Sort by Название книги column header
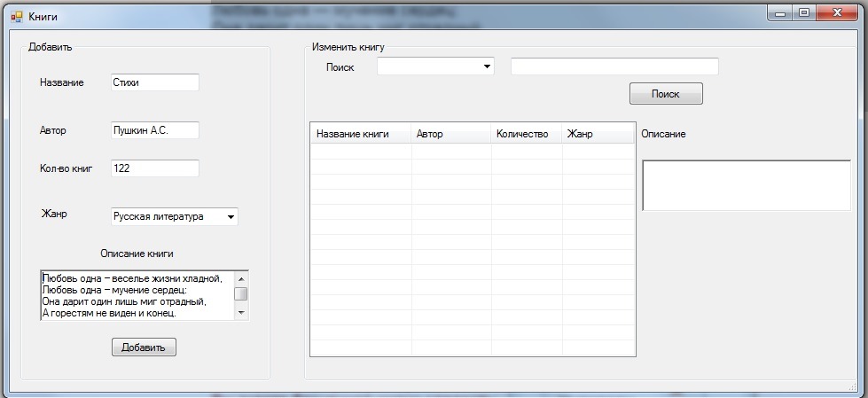This screenshot has width=868, height=398. point(360,134)
